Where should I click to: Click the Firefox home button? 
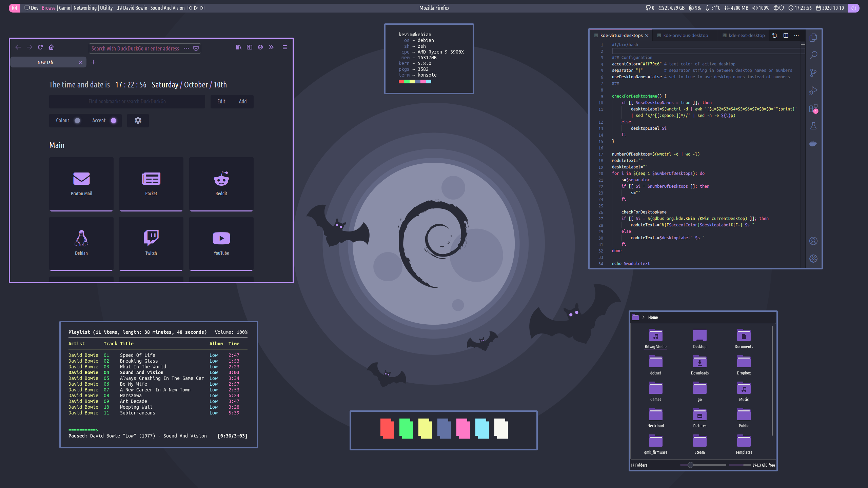pyautogui.click(x=51, y=47)
